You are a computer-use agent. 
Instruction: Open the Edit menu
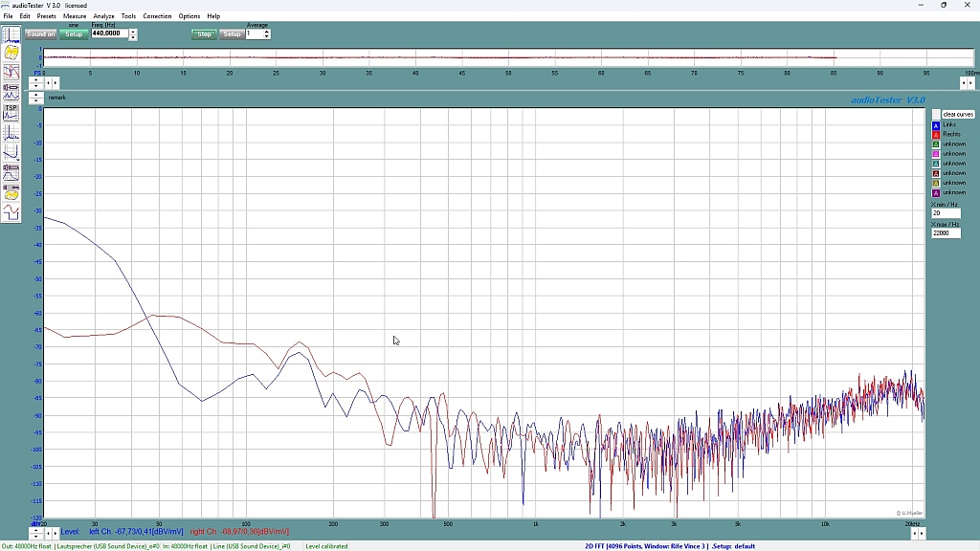[24, 15]
